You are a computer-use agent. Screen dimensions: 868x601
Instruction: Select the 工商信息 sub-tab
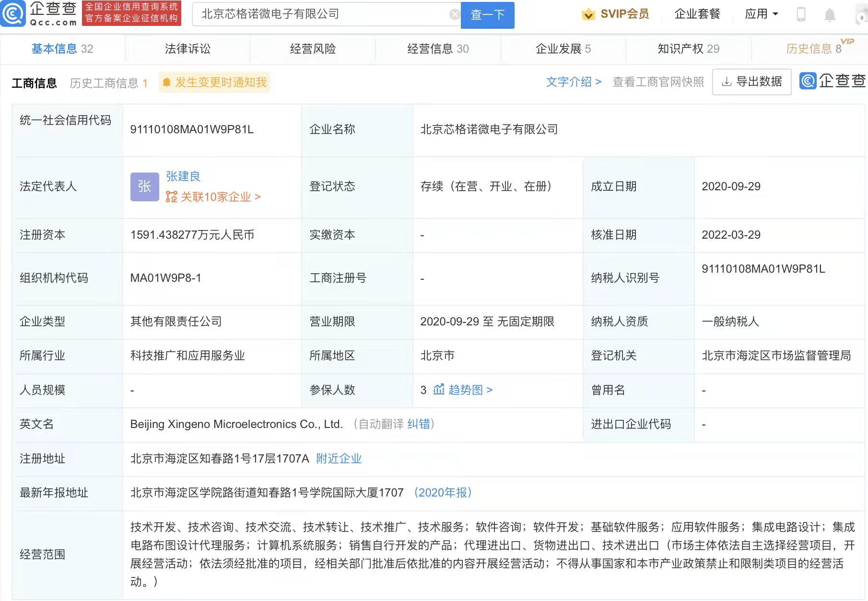pyautogui.click(x=34, y=83)
